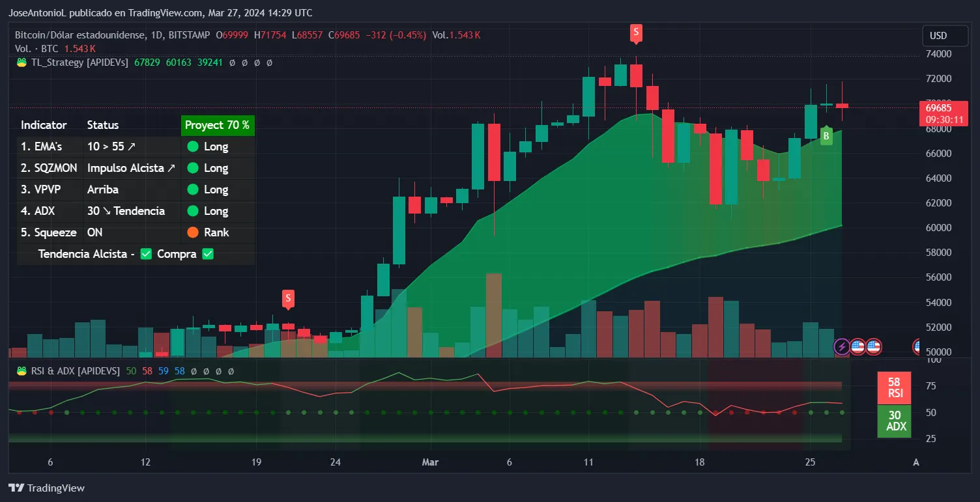980x502 pixels.
Task: Select the green B buy signal marker
Action: (x=826, y=135)
